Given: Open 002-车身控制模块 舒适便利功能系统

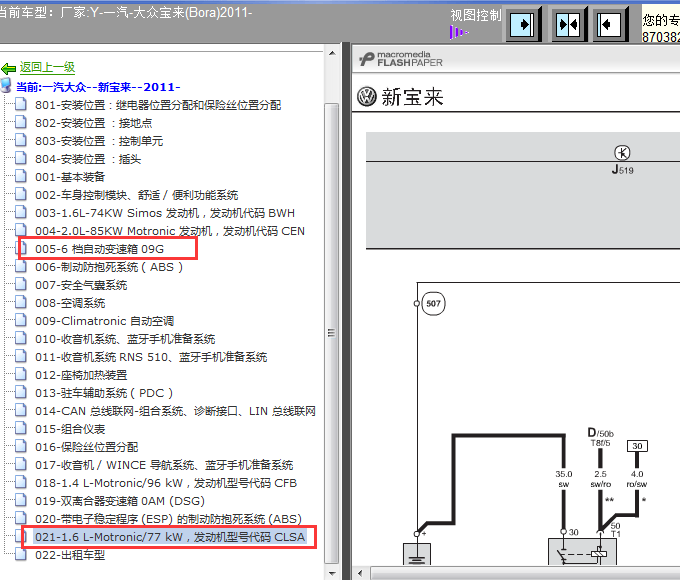Looking at the screenshot, I should click(137, 195).
